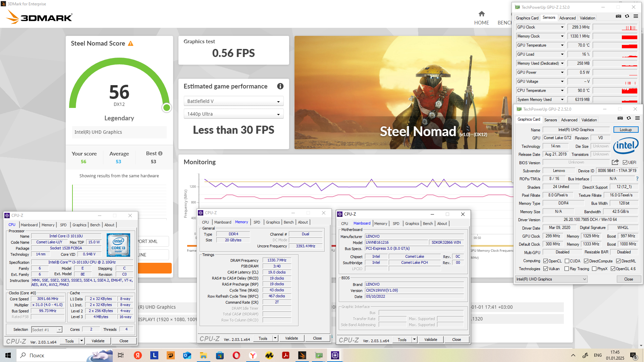Image resolution: width=644 pixels, height=362 pixels.
Task: Open Lenovo blue L app on taskbar
Action: pos(154,355)
